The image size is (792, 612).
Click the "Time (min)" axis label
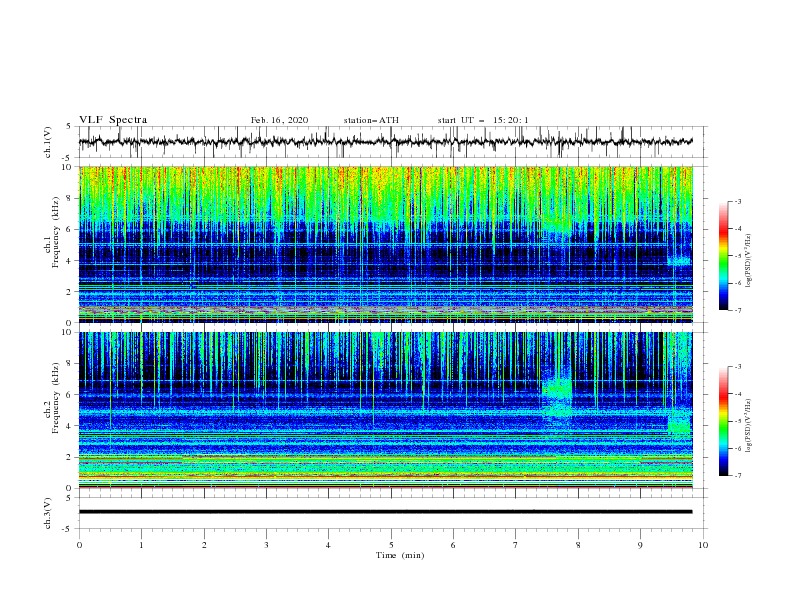pos(400,555)
